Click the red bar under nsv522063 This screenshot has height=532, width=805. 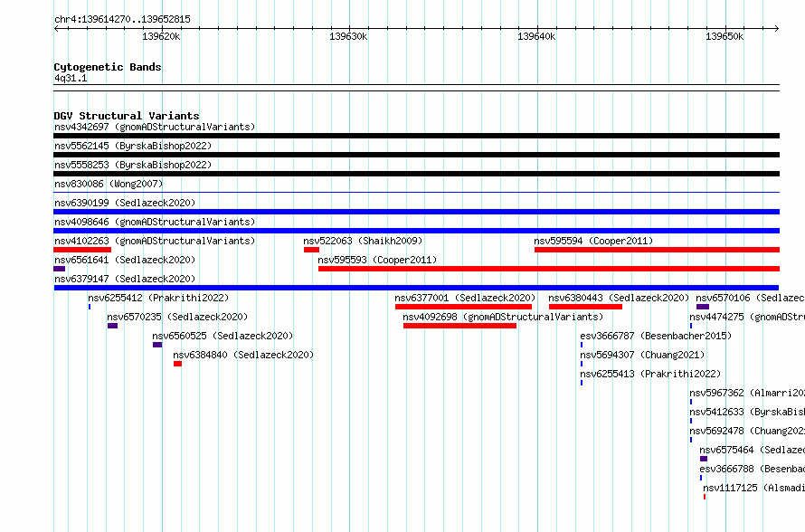pos(312,250)
